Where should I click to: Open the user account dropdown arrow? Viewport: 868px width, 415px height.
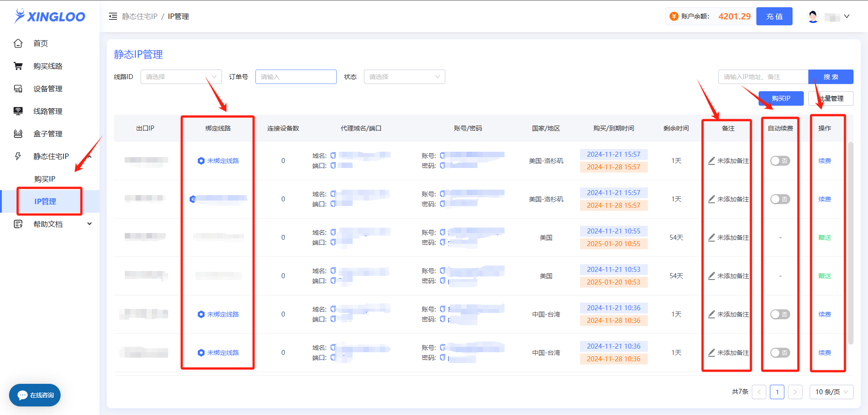(847, 16)
